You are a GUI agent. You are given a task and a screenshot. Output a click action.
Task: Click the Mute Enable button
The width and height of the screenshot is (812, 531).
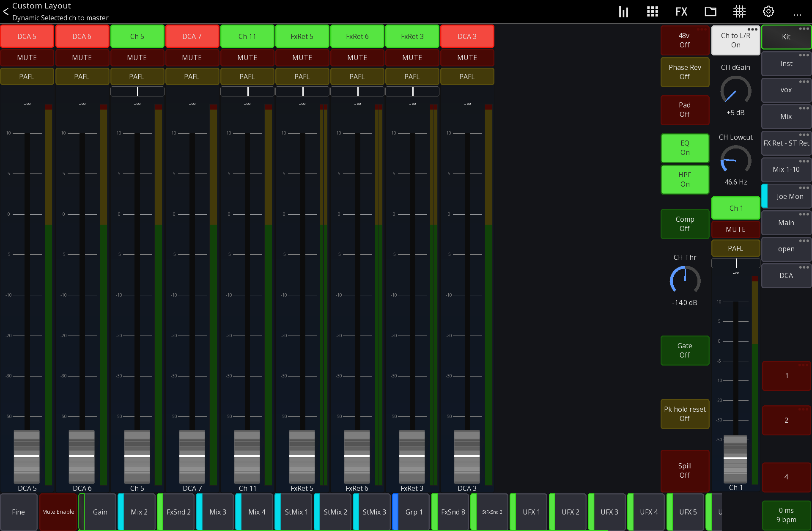[x=58, y=512]
